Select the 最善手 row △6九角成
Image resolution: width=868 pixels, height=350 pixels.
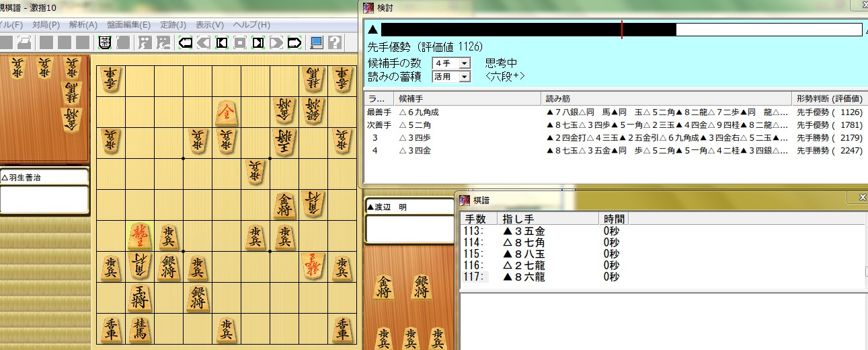615,112
